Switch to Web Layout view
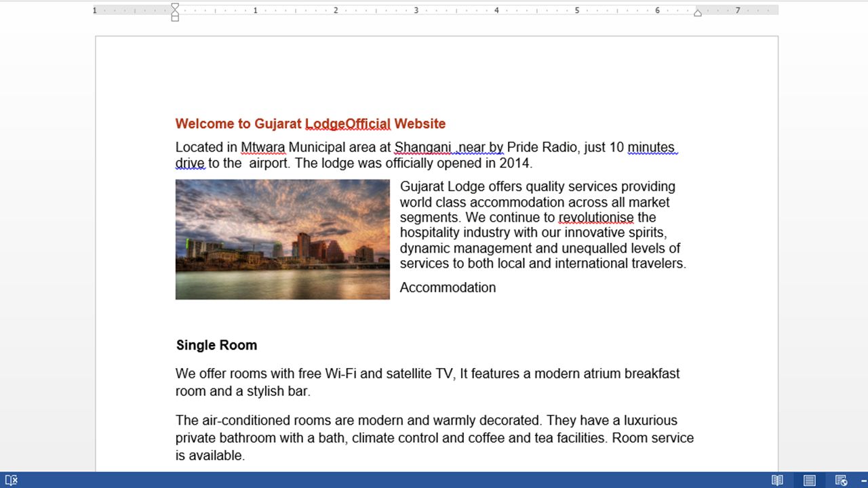Viewport: 868px width, 488px height. coord(841,480)
